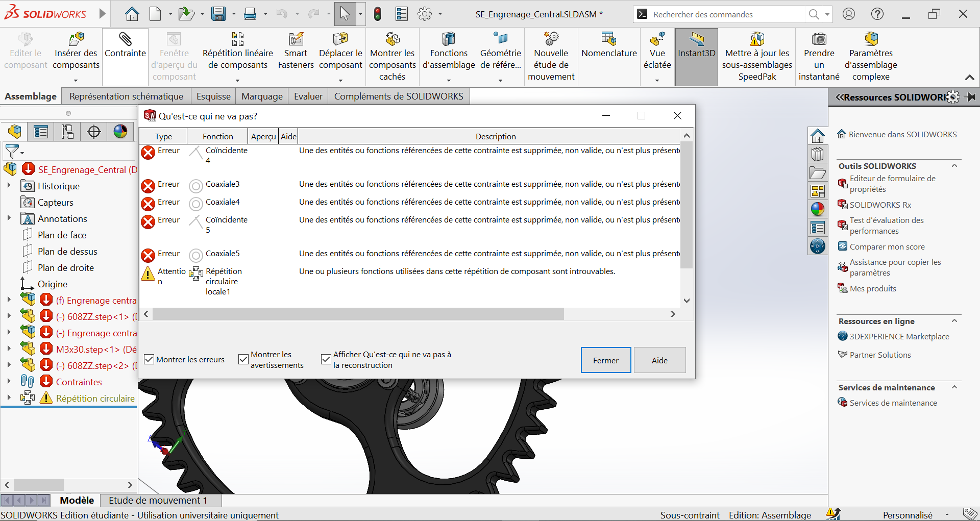The image size is (980, 521).
Task: Expand the Contraintes folder
Action: [9, 382]
